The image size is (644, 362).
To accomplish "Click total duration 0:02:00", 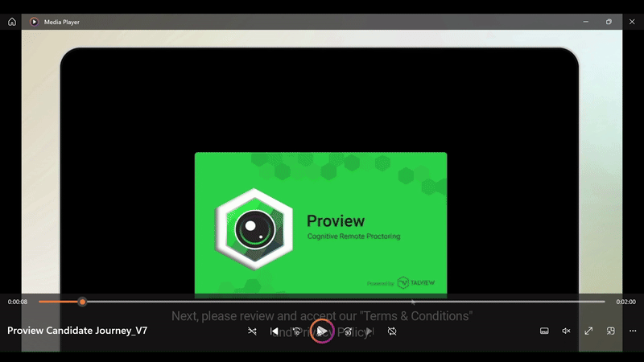I will click(x=625, y=302).
